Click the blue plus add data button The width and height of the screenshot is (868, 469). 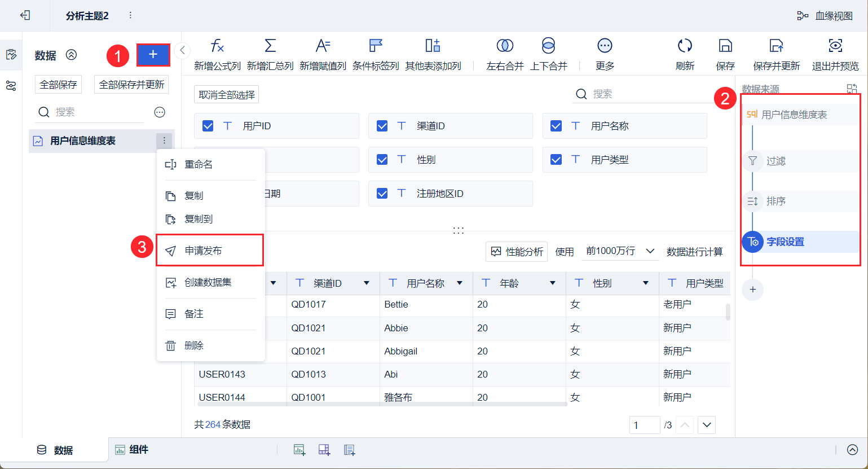pyautogui.click(x=153, y=55)
